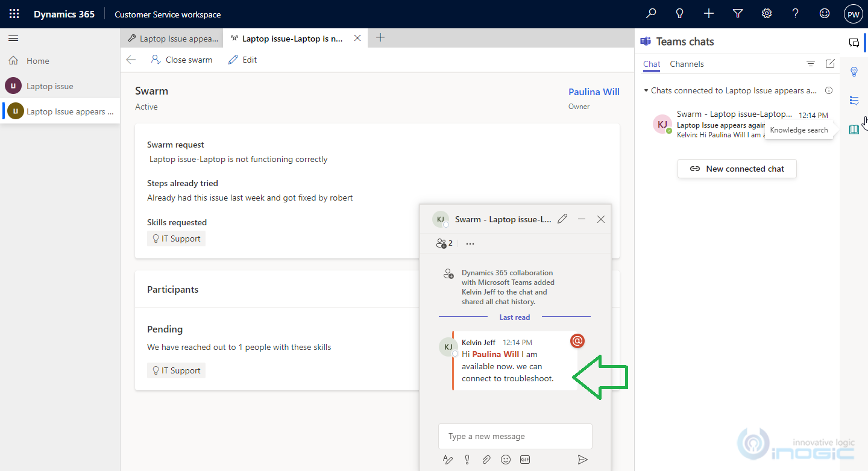
Task: Switch to the Channels tab in Teams chats
Action: click(687, 64)
